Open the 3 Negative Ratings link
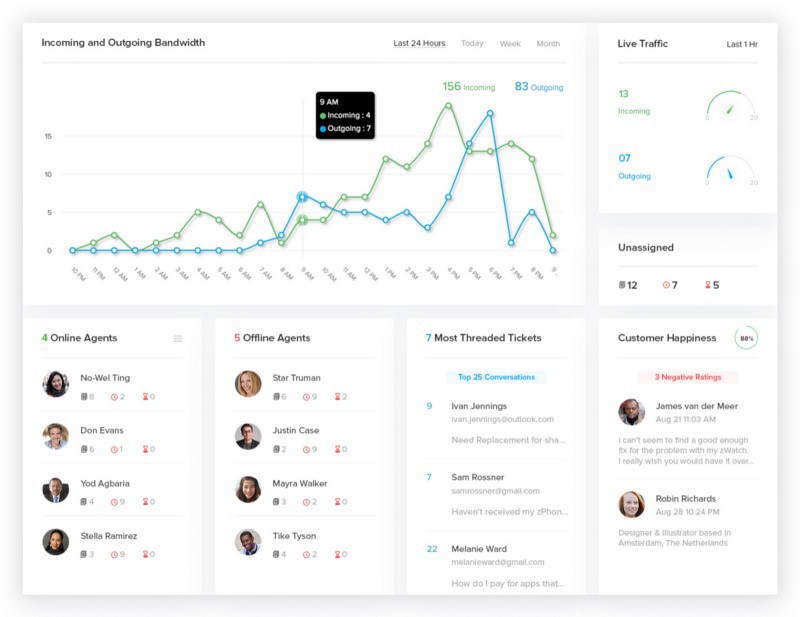The image size is (800, 617). tap(687, 377)
